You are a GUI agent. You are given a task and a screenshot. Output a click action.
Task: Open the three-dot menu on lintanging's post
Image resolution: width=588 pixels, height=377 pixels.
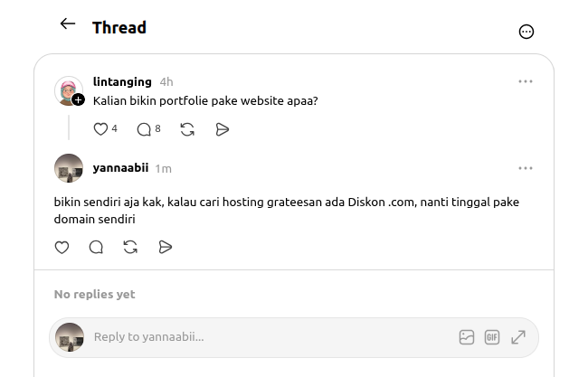pos(526,81)
